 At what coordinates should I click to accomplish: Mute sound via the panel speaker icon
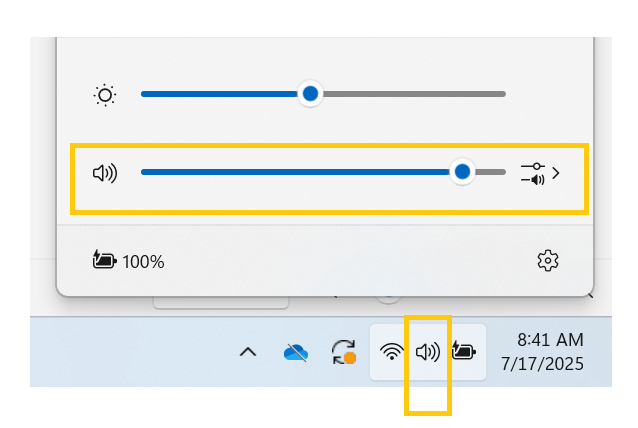click(x=105, y=173)
